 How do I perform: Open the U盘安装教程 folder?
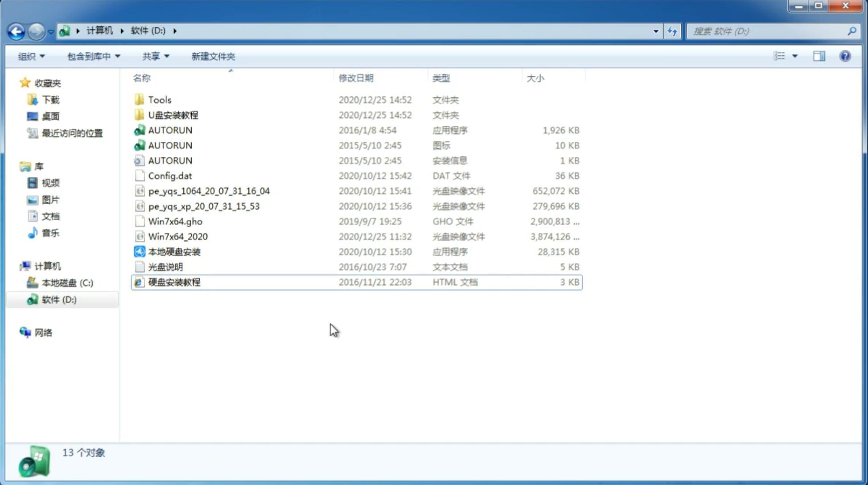tap(173, 115)
